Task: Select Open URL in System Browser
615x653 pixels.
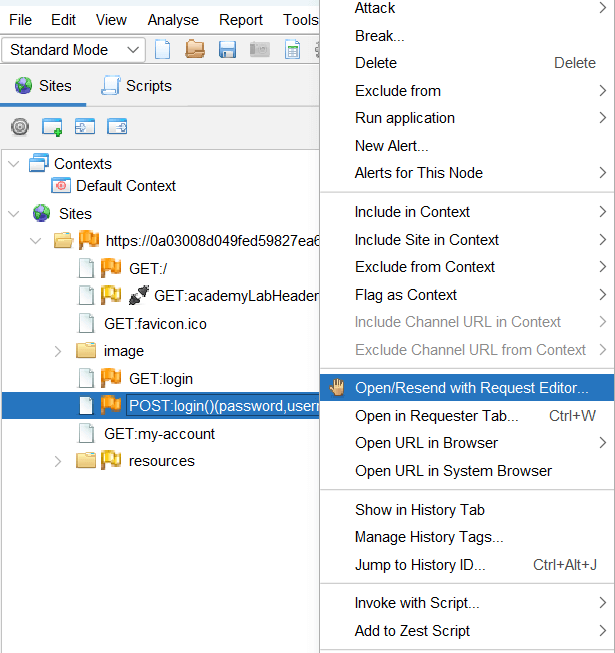Action: point(467,471)
